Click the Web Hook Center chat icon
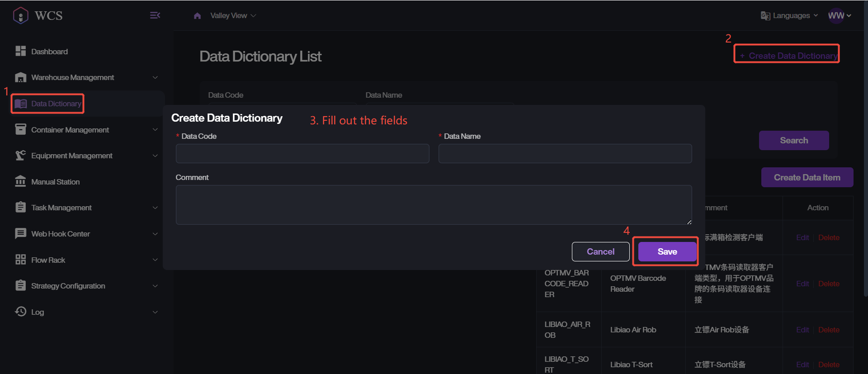The height and width of the screenshot is (374, 868). 20,233
